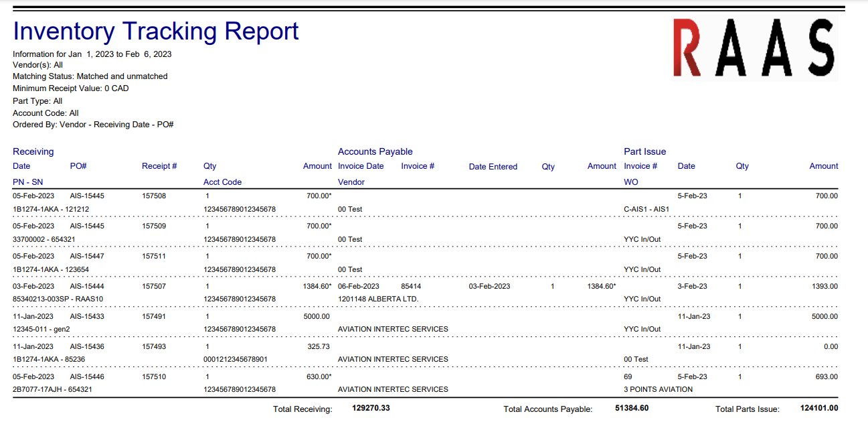The image size is (868, 422).
Task: Click part number 85340213-003SP - RAAS10
Action: [x=58, y=299]
